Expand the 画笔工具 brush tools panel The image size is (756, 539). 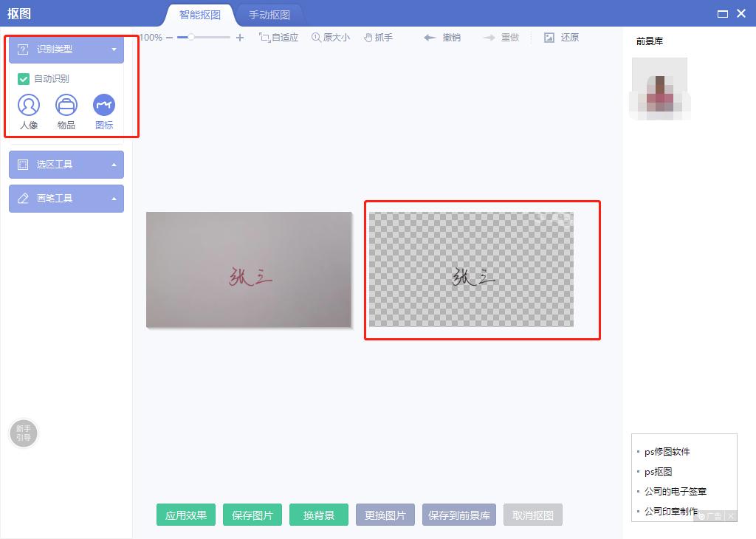pos(66,198)
